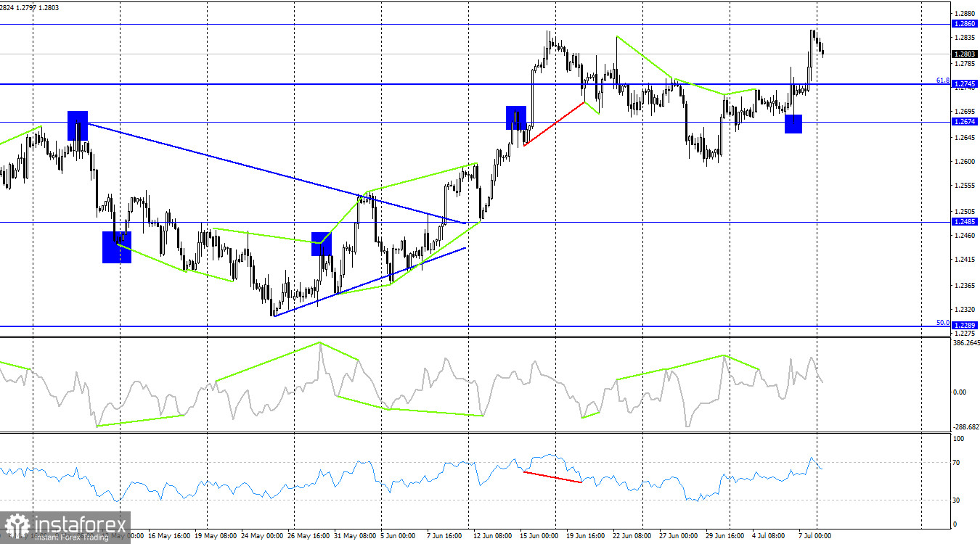The width and height of the screenshot is (980, 544).
Task: Select the blue 1.2485 level price tag
Action: (x=964, y=222)
